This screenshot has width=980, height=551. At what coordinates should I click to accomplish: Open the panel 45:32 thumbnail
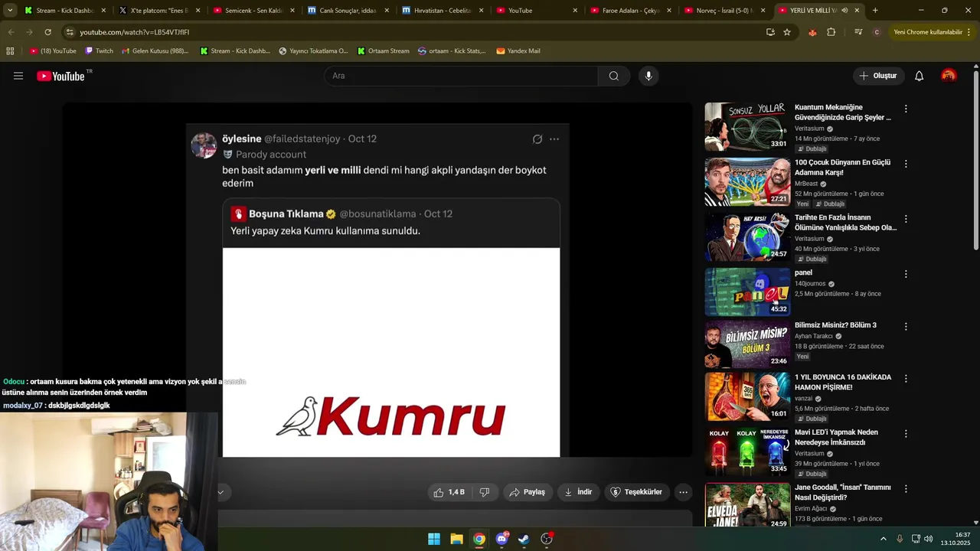pyautogui.click(x=747, y=292)
